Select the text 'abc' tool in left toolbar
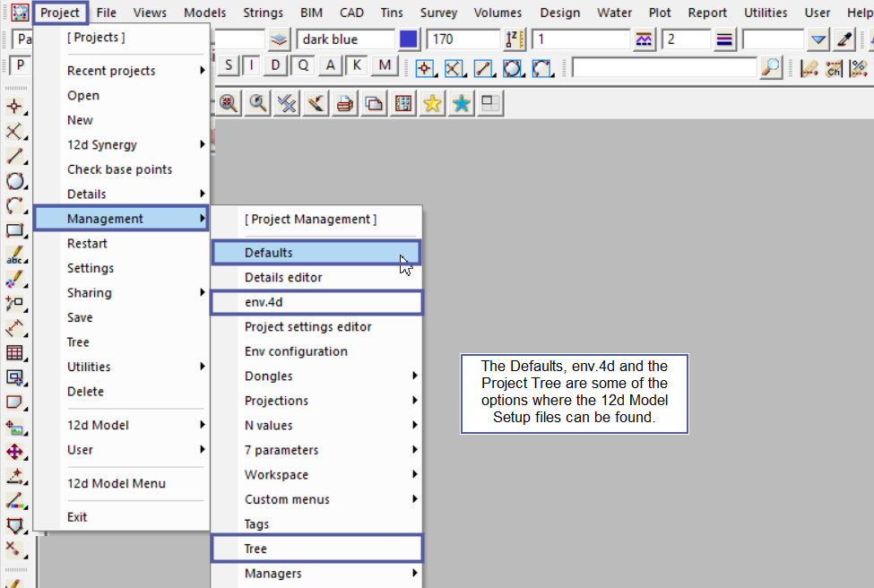 click(14, 255)
